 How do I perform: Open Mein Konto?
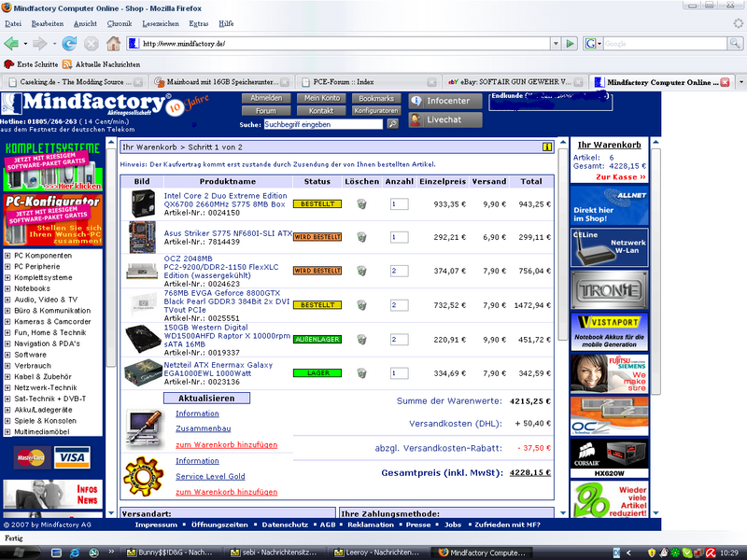321,98
